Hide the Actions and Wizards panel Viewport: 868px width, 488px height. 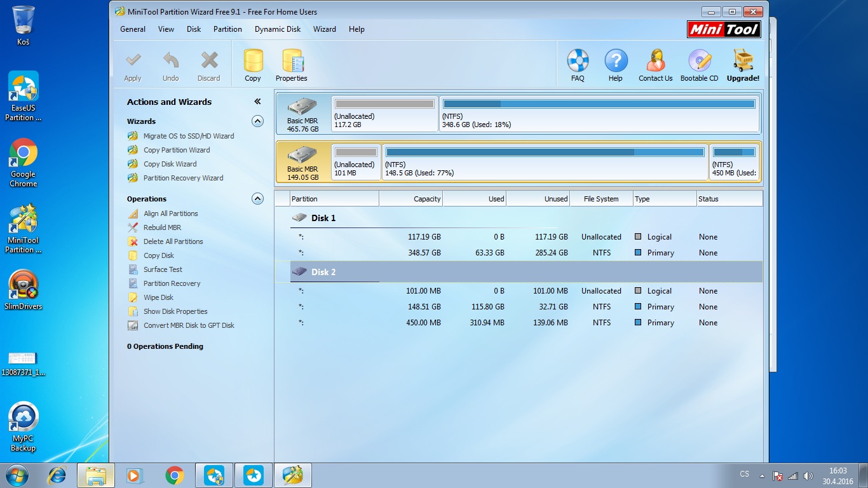tap(257, 102)
